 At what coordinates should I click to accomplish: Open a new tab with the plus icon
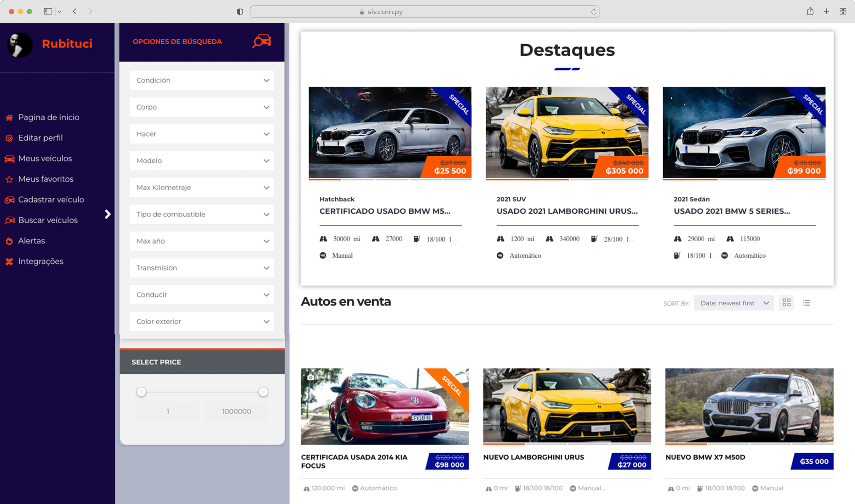click(826, 11)
